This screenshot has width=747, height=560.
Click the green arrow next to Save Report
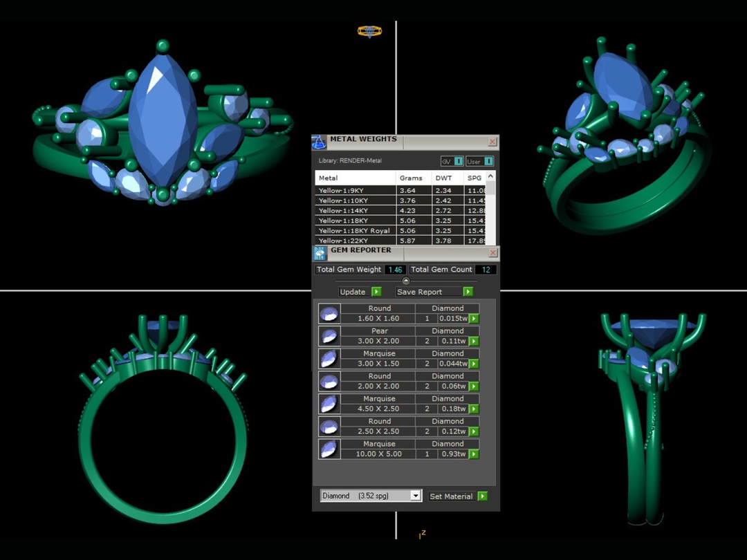pos(468,292)
